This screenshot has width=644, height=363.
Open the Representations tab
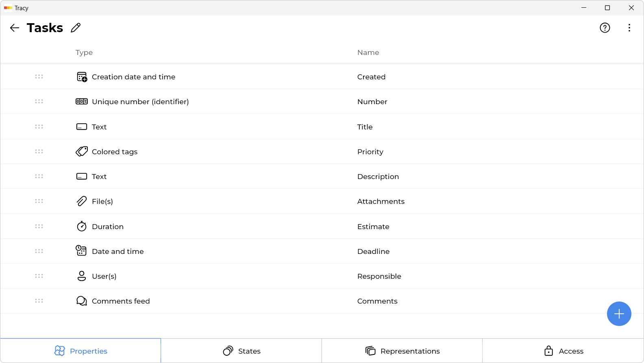pos(402,351)
